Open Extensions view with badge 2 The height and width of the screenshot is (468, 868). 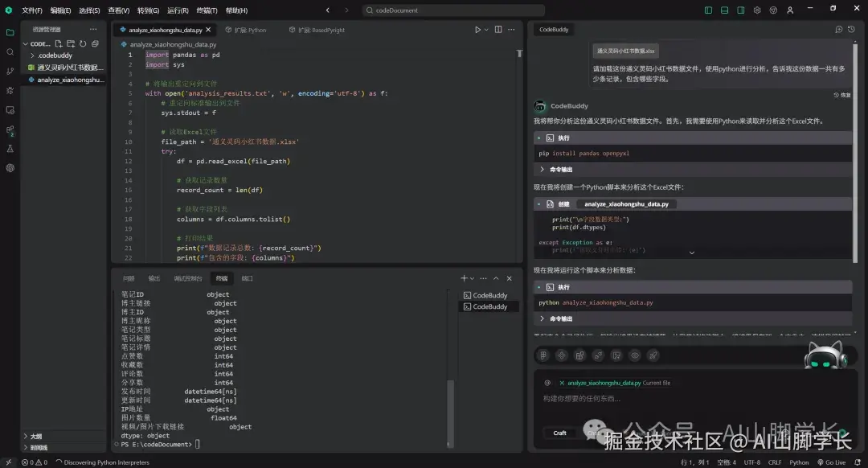10,130
